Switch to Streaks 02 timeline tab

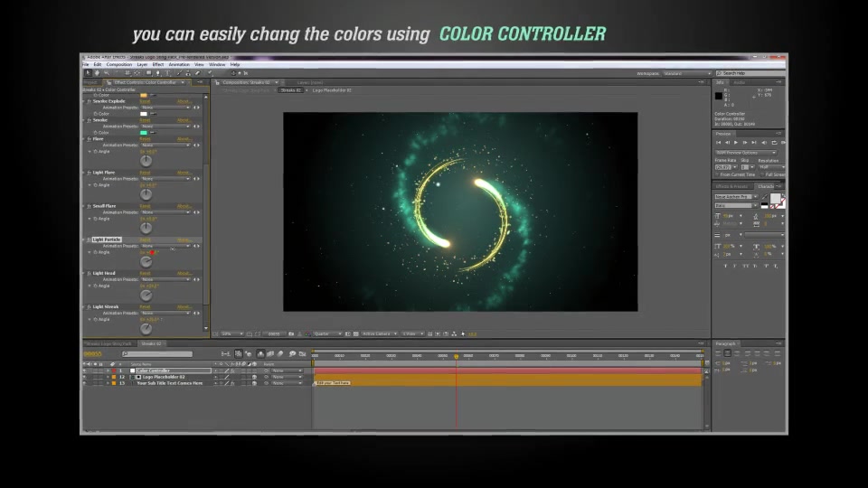[x=151, y=343]
